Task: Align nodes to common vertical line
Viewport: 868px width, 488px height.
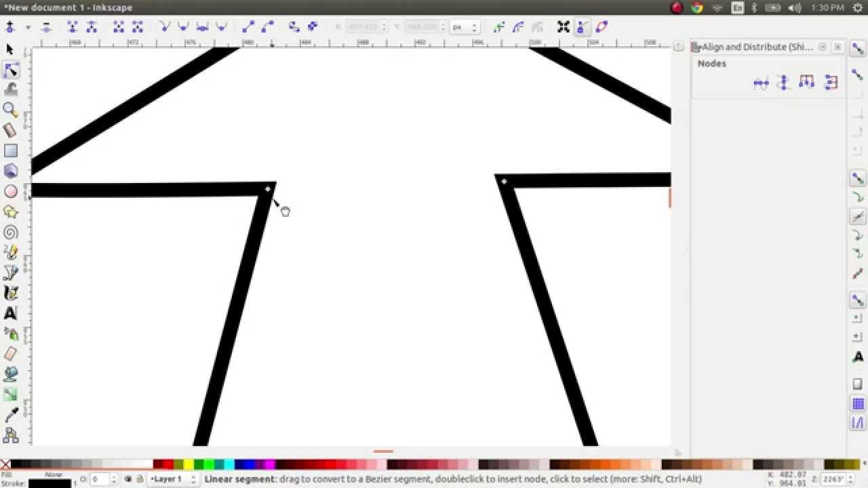Action: [x=784, y=83]
